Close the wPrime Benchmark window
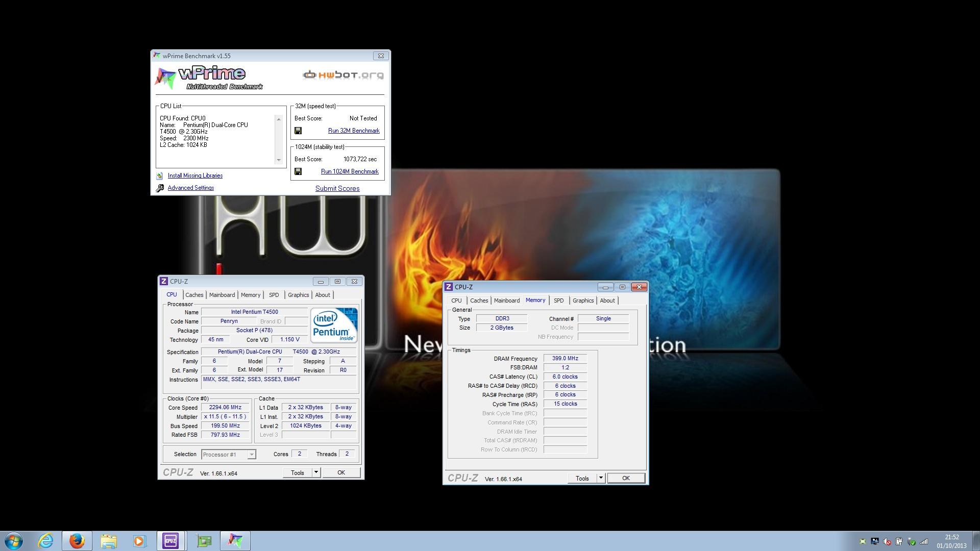Viewport: 980px width, 551px height. (x=380, y=56)
